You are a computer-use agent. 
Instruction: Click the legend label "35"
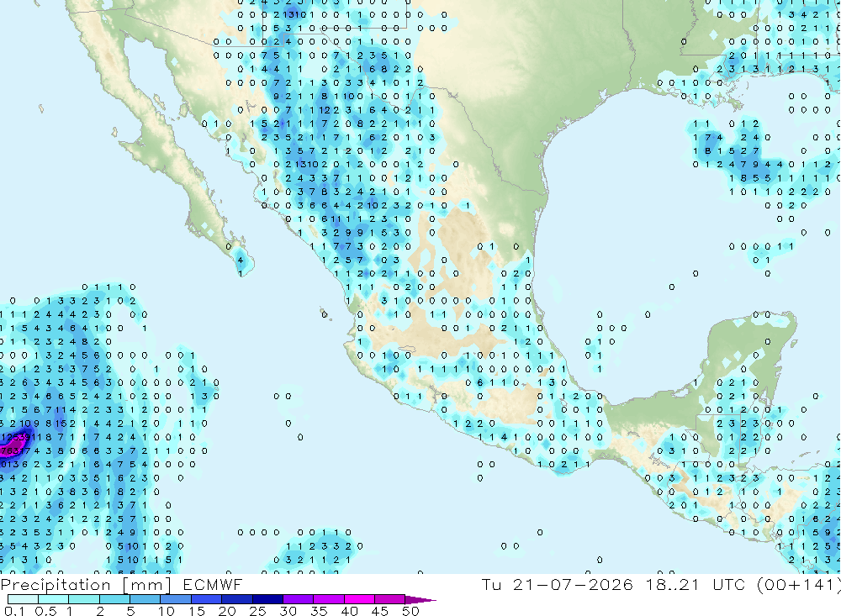click(319, 611)
